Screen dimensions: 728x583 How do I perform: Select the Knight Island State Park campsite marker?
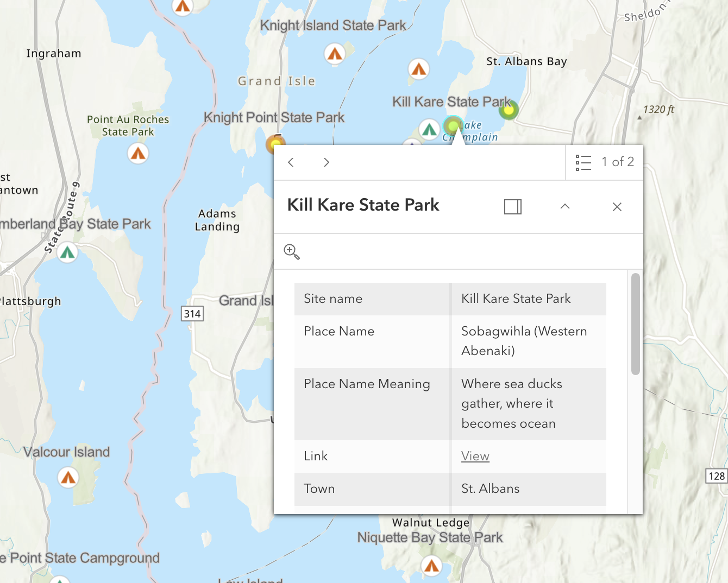(335, 54)
